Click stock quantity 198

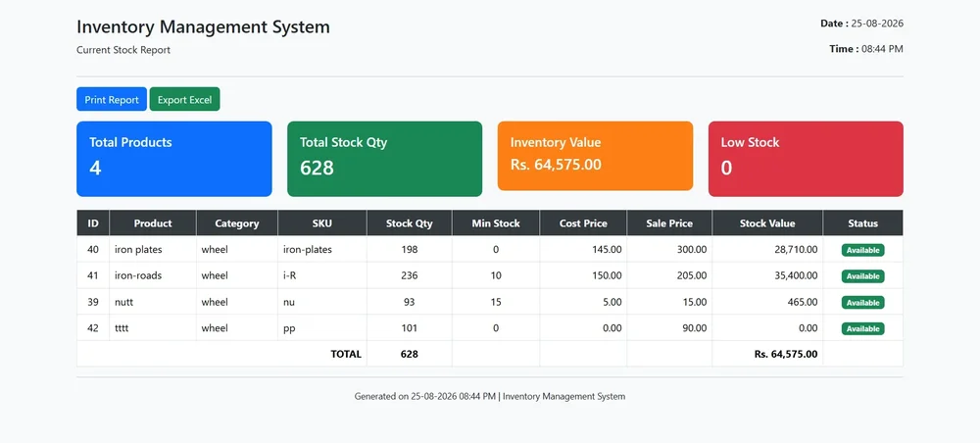[x=410, y=249]
